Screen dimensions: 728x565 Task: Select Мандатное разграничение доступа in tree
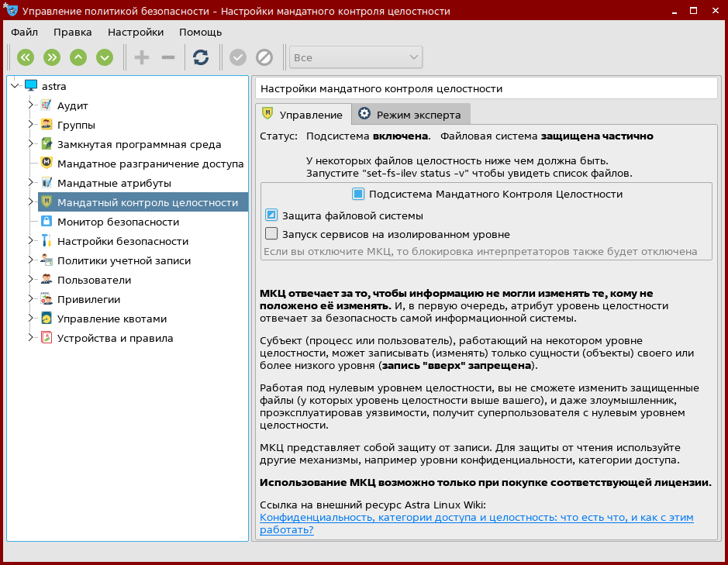pos(150,164)
